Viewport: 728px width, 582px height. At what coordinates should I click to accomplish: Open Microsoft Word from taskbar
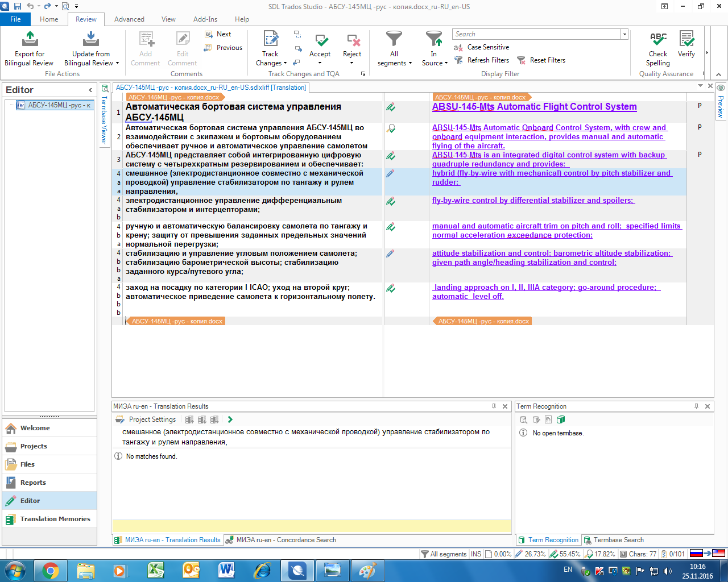click(x=226, y=570)
